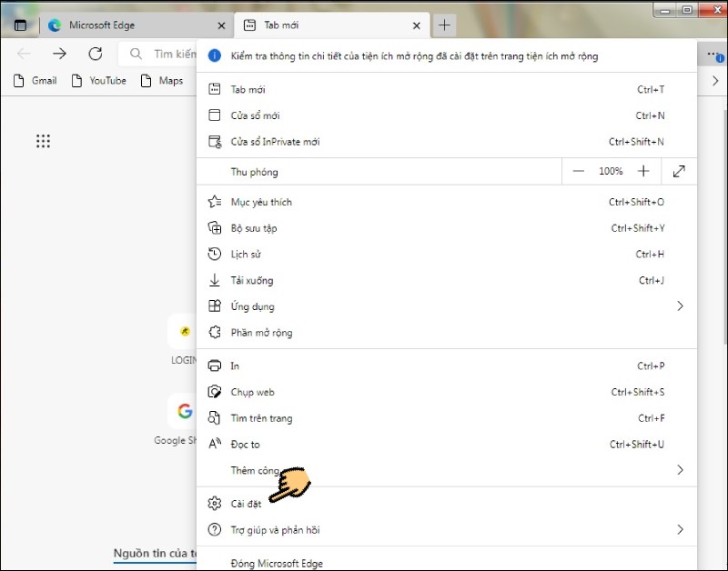
Task: Open 'Trợ giúp và phản hồi'
Action: [447, 529]
